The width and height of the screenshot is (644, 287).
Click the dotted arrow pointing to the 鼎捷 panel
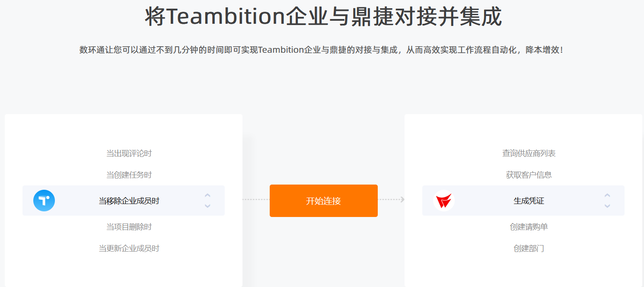tap(391, 199)
